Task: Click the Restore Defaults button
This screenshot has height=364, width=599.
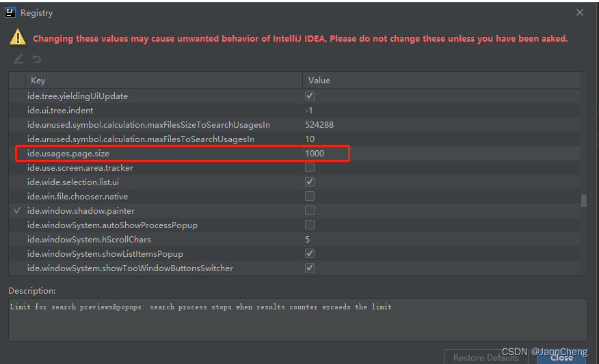Action: [x=486, y=358]
